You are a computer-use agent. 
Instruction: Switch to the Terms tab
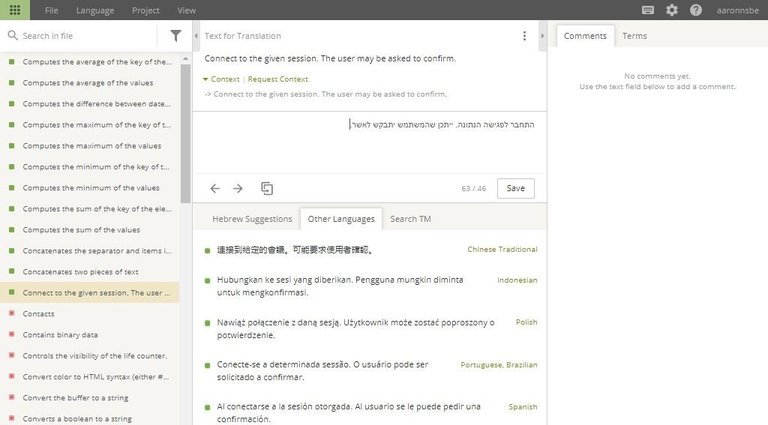[x=634, y=36]
